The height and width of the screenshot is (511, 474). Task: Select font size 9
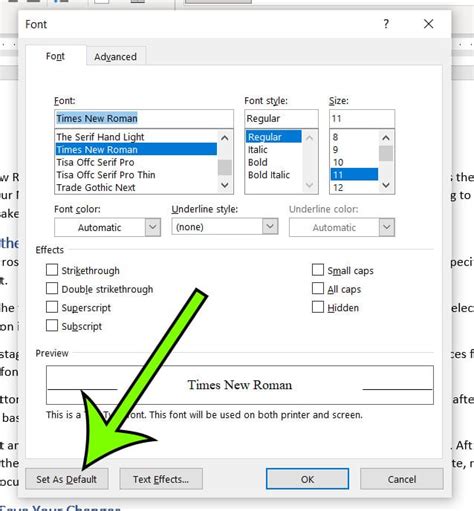click(354, 149)
